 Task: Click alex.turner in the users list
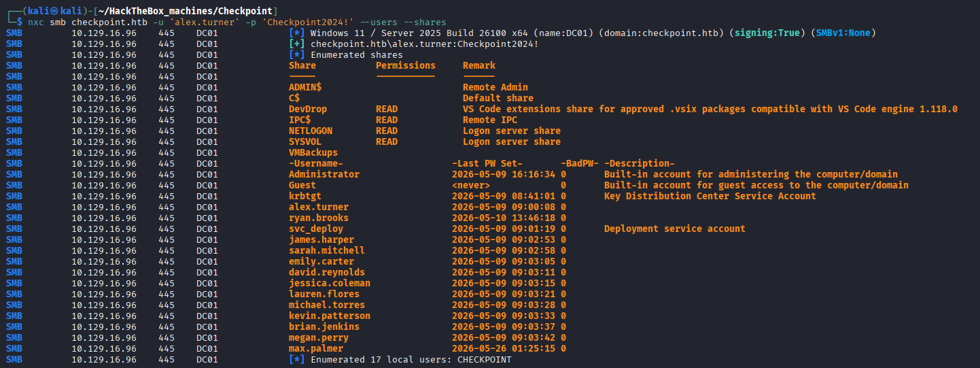319,207
